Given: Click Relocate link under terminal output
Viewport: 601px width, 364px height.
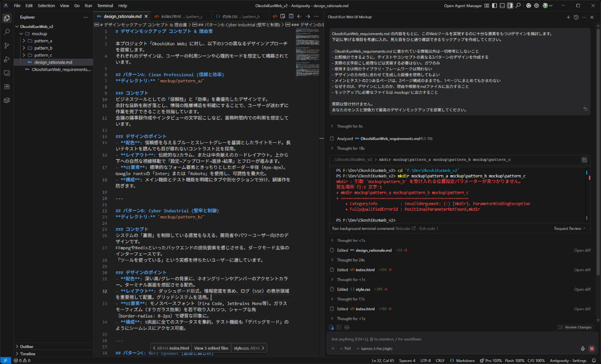Looking at the screenshot, I should point(406,228).
